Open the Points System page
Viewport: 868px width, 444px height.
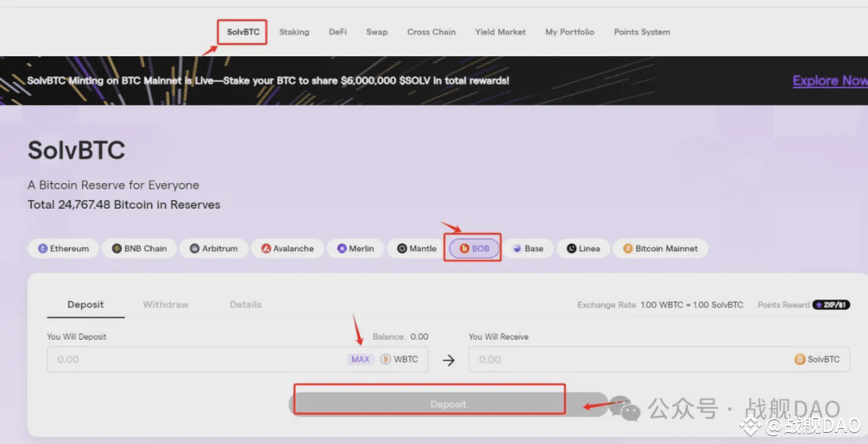click(641, 32)
